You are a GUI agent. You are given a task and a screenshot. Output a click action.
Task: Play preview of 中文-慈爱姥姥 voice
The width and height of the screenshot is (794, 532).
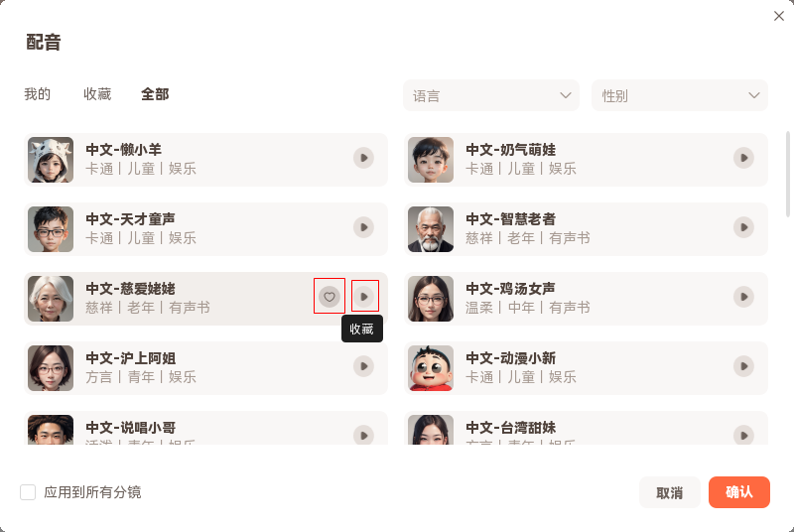click(364, 296)
